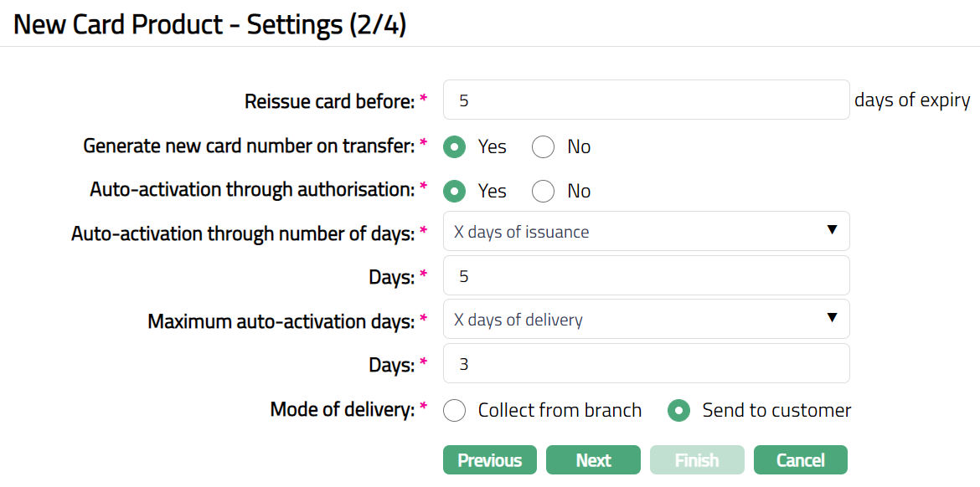This screenshot has height=487, width=980.
Task: Click the Days field below the issuance dropdown
Action: [646, 276]
